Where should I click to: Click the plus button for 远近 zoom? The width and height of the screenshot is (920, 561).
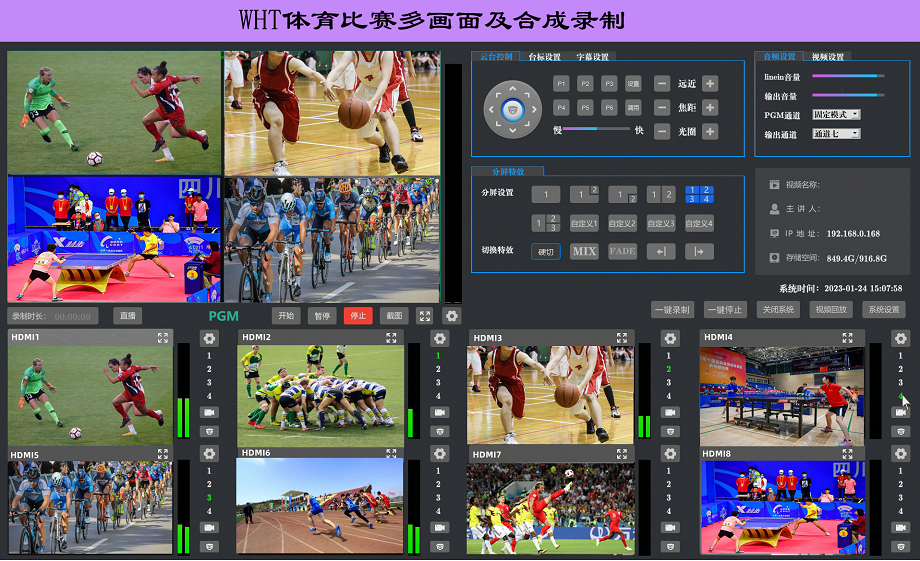point(710,84)
